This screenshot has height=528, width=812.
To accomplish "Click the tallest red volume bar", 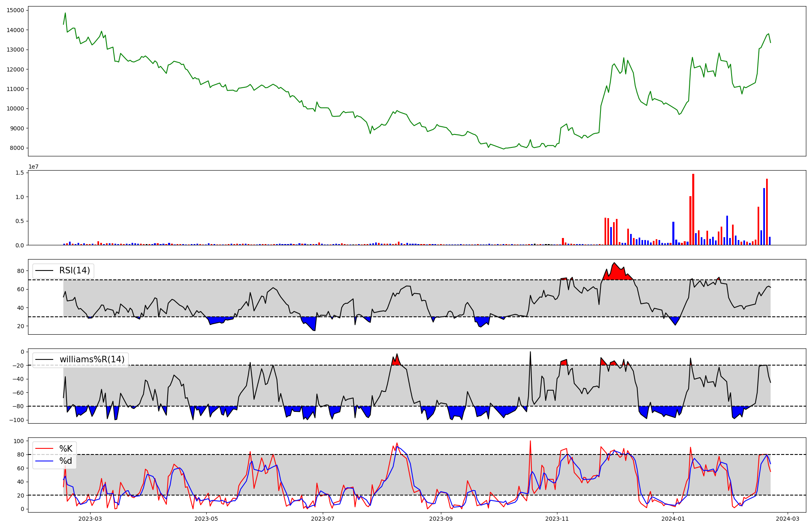I will click(x=693, y=210).
